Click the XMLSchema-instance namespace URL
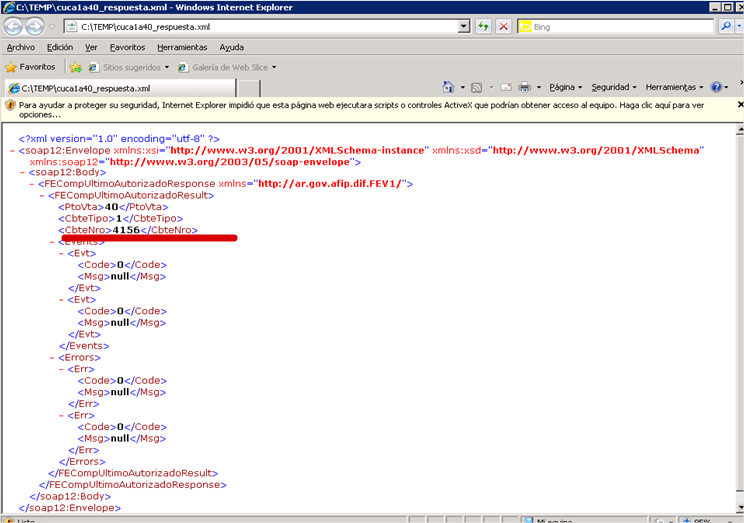Viewport: 744px width, 523px height. point(297,150)
